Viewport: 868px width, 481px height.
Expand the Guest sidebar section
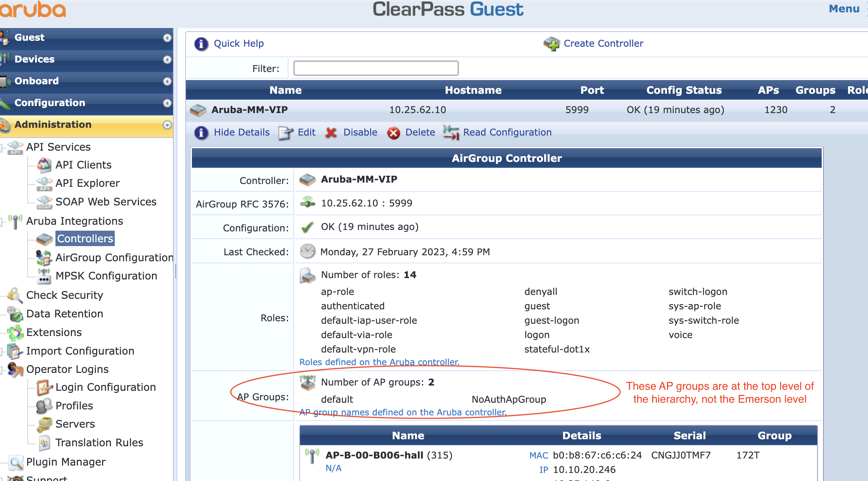click(168, 37)
